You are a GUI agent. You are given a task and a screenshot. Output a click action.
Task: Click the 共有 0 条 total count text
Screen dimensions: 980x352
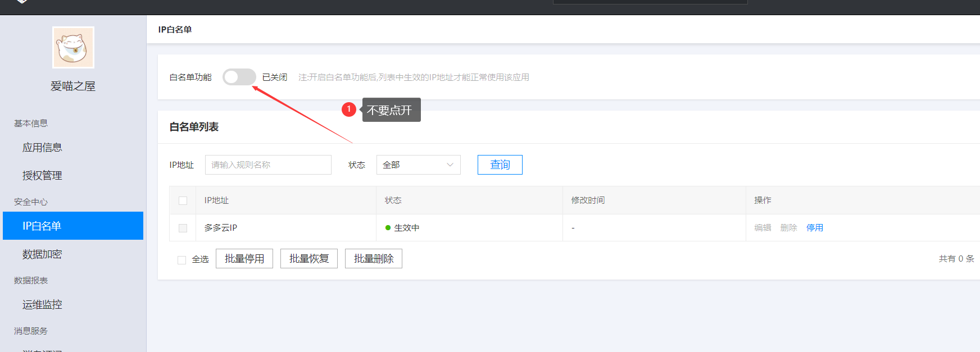pyautogui.click(x=956, y=259)
